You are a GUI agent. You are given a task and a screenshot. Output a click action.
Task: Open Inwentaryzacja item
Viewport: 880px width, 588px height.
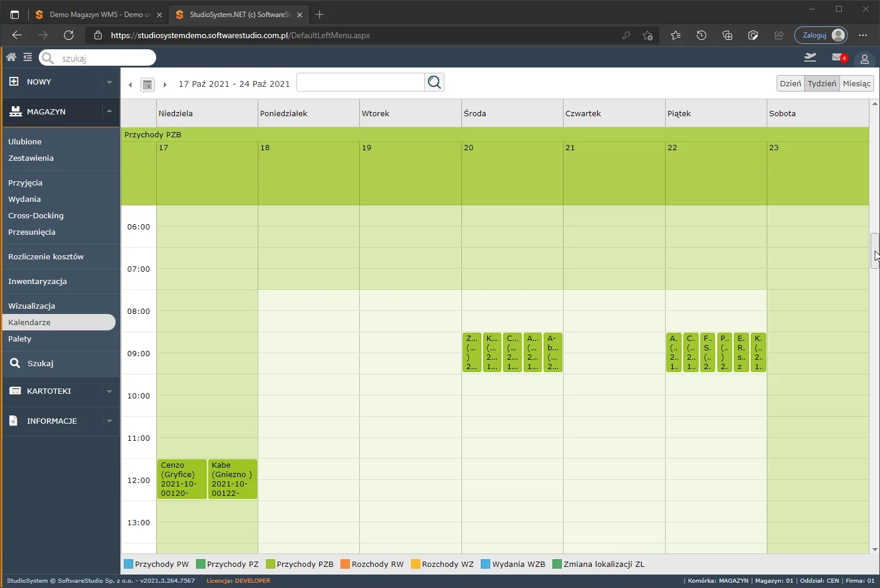[x=38, y=281]
